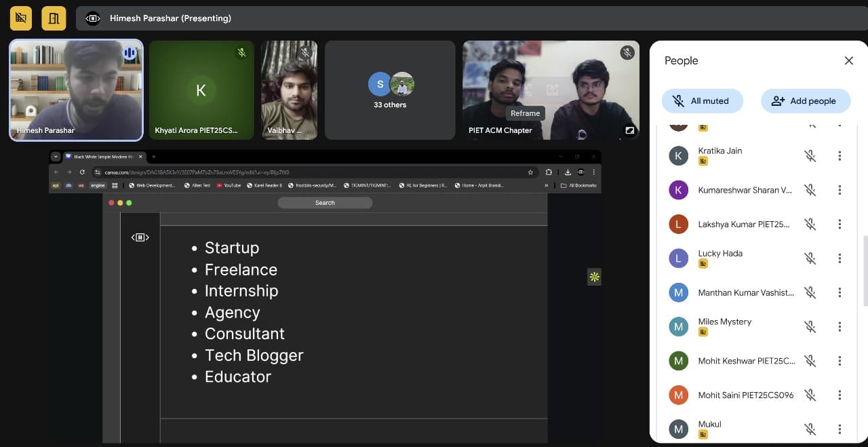
Task: Click Kumareshwar Sharan's purple avatar
Action: coord(679,190)
